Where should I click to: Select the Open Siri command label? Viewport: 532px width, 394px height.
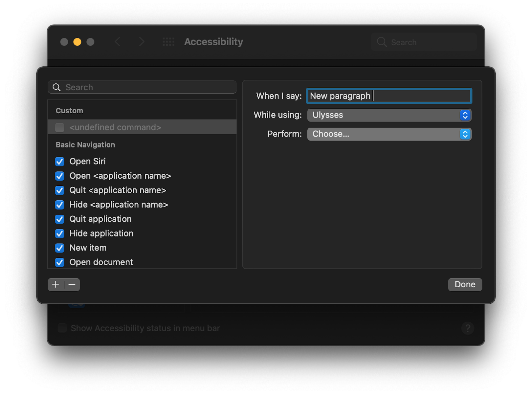click(x=87, y=161)
